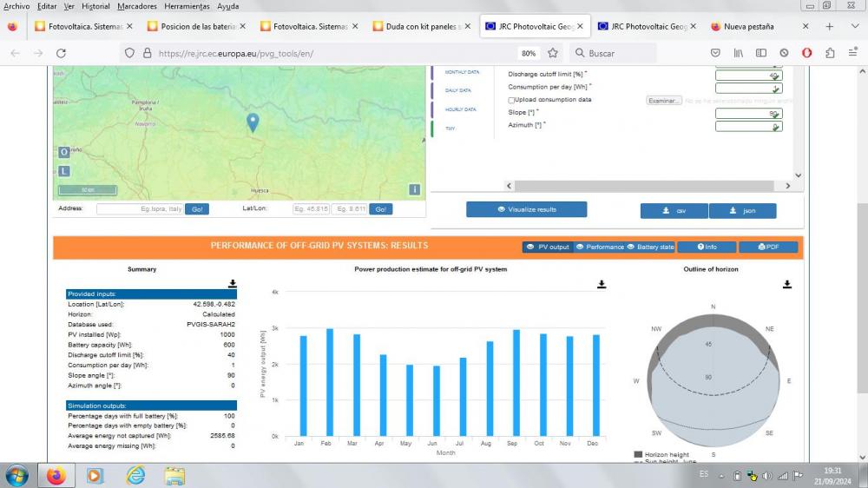Click the latitude input field
868x488 pixels.
pos(311,209)
